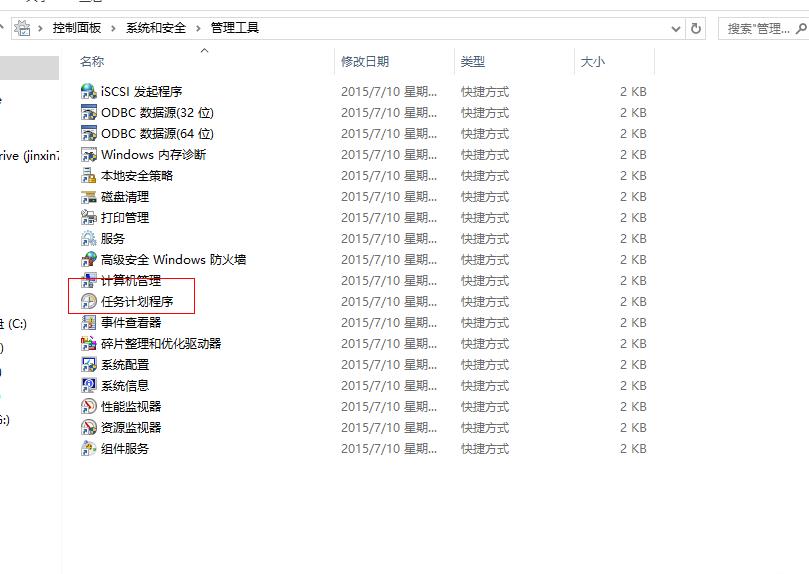Viewport: 809px width, 574px height.
Task: Select the OneDrive (jinxin entry in sidebar
Action: click(x=29, y=155)
